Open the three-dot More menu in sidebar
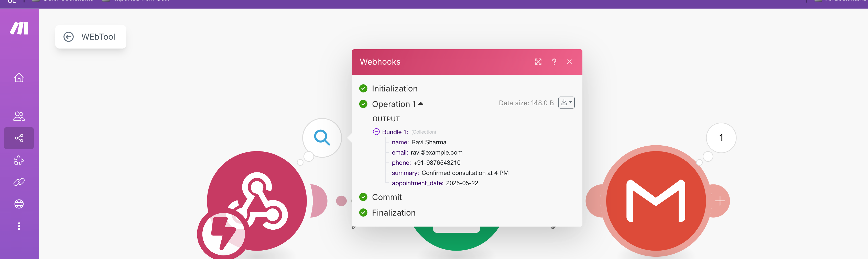Image resolution: width=868 pixels, height=259 pixels. pyautogui.click(x=19, y=226)
